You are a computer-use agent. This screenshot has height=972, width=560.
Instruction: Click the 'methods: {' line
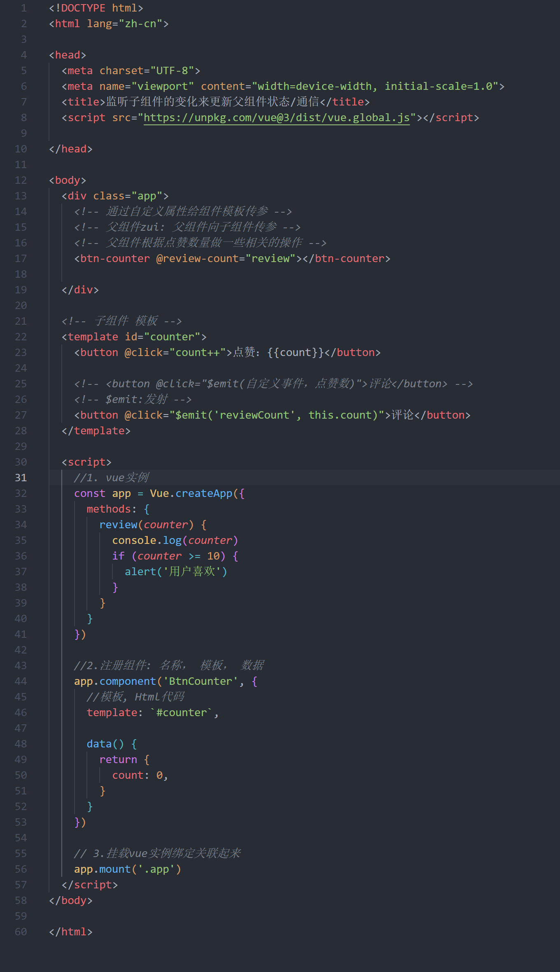[118, 509]
